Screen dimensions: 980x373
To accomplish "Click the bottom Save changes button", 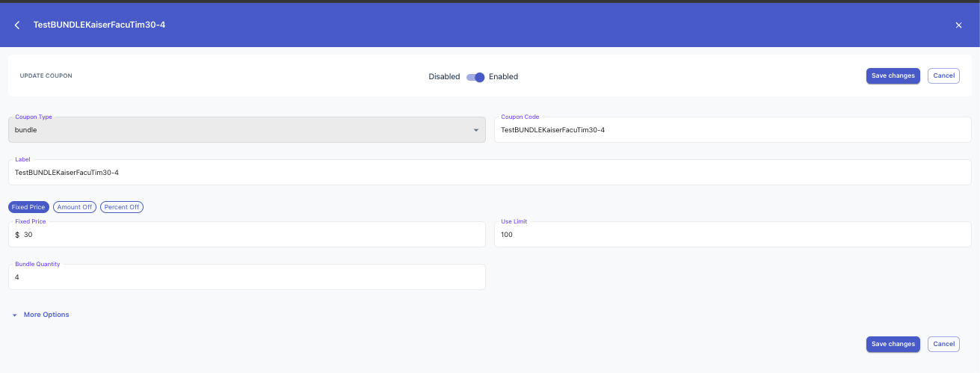I will [893, 344].
